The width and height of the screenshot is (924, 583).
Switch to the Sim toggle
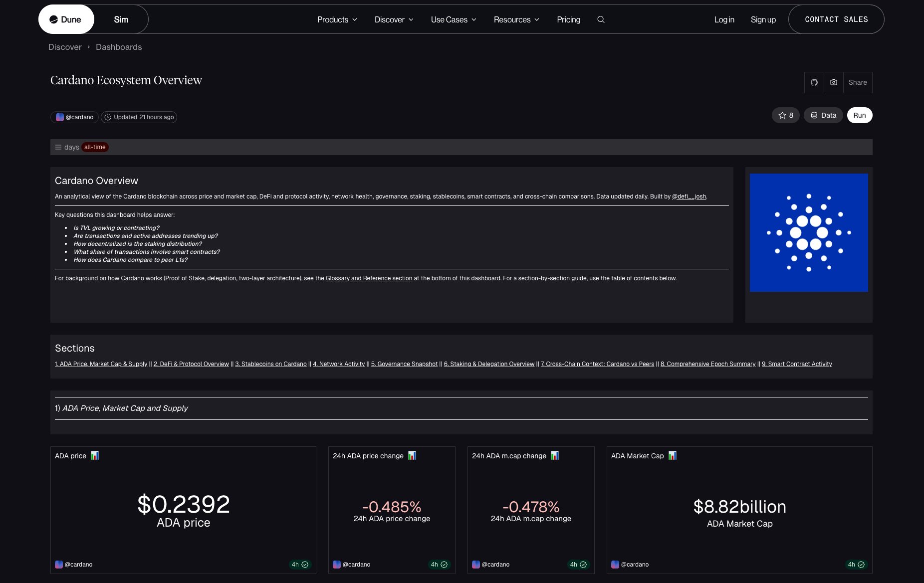point(121,19)
